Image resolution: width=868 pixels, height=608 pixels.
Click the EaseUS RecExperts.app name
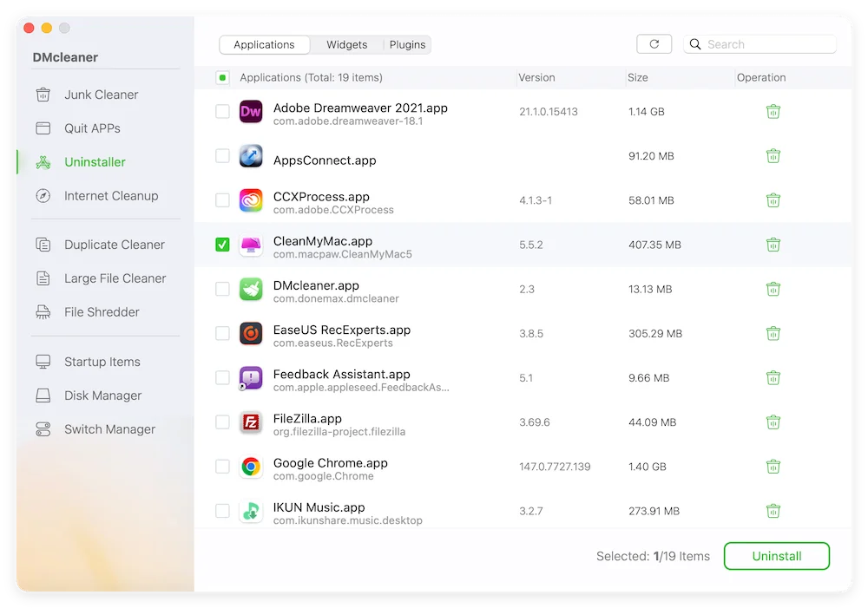click(x=341, y=330)
